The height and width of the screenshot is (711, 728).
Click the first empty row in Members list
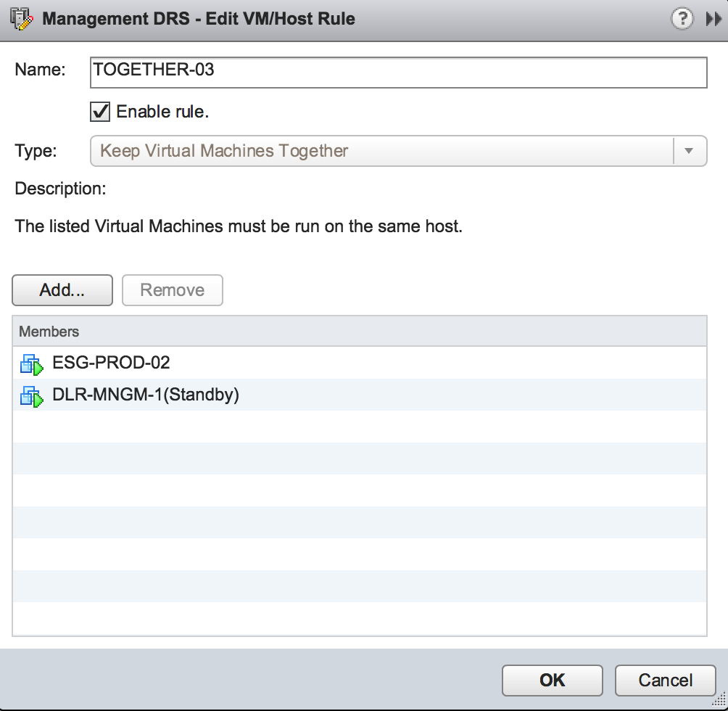359,427
